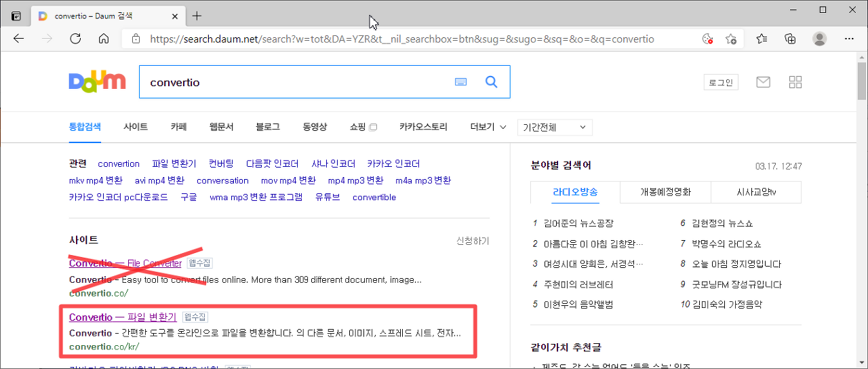Click related search mkv mp4 변환
This screenshot has width=868, height=369.
[x=96, y=180]
